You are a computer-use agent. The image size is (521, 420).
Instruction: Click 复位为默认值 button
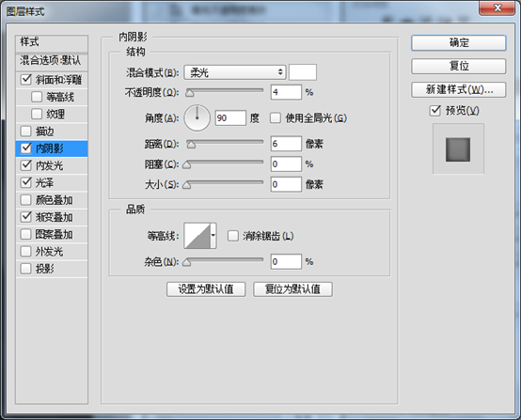coord(292,289)
